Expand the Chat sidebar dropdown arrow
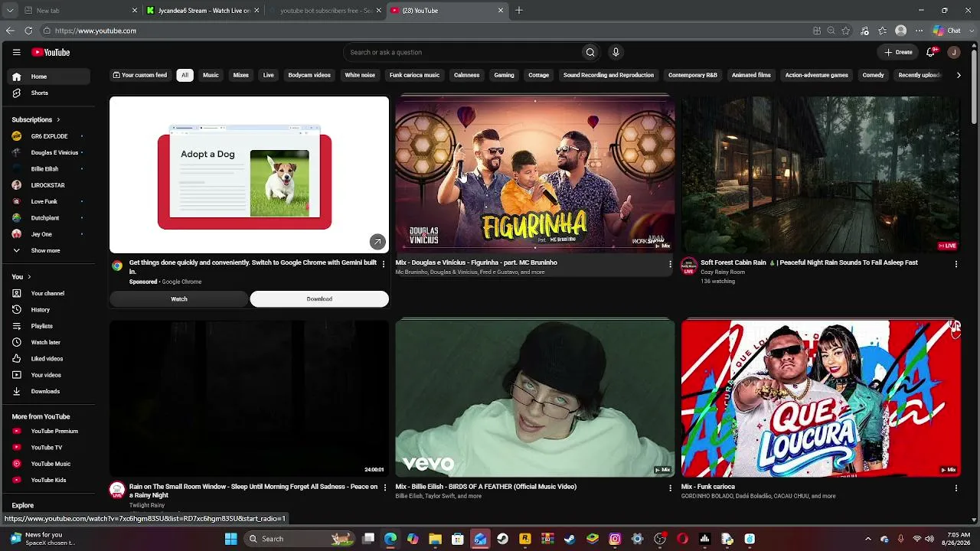The height and width of the screenshot is (551, 980). point(970,31)
